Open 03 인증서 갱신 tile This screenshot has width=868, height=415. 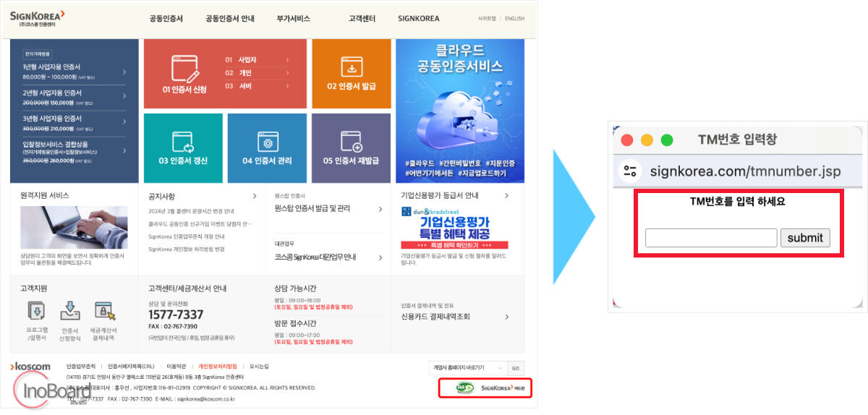click(x=183, y=148)
